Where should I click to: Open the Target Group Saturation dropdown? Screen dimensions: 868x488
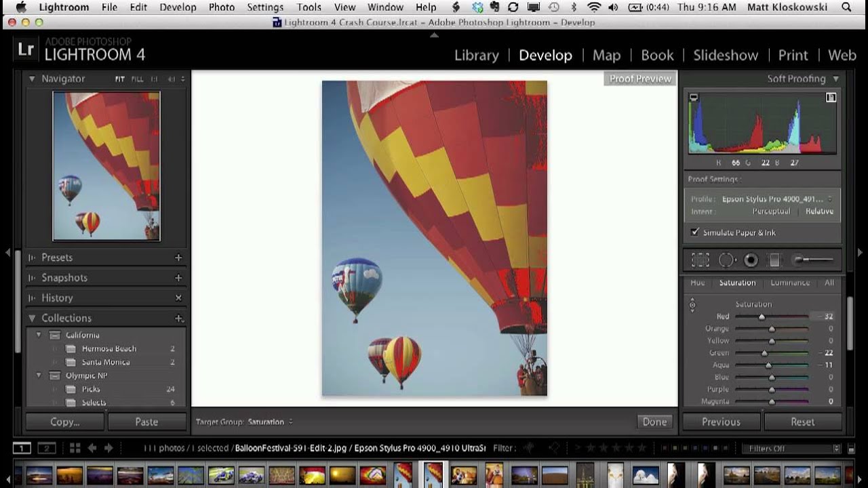[270, 422]
